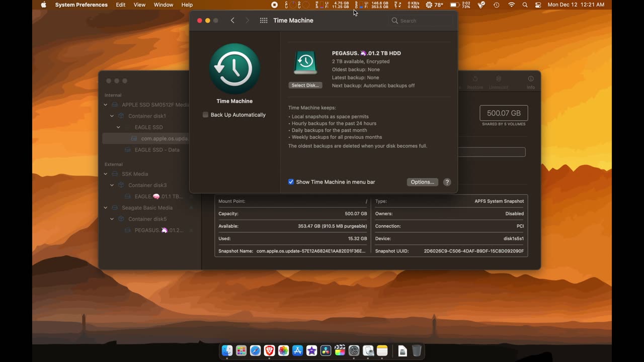Open the View menu
Screen dimensions: 644x362
(x=139, y=5)
